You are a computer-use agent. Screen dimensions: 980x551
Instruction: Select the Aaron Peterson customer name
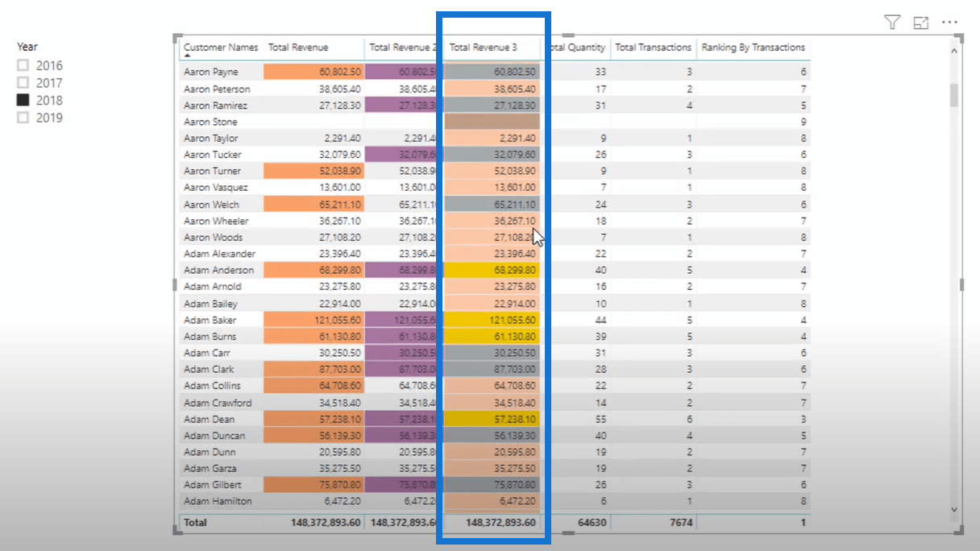click(x=217, y=89)
